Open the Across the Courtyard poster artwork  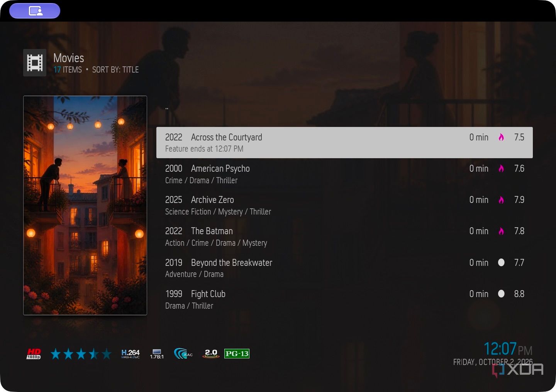click(x=85, y=205)
